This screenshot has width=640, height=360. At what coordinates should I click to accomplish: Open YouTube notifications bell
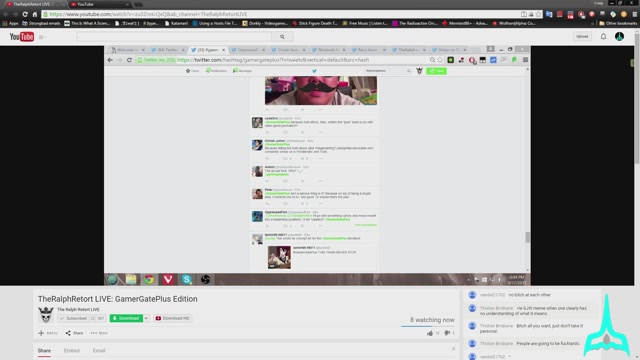[603, 36]
